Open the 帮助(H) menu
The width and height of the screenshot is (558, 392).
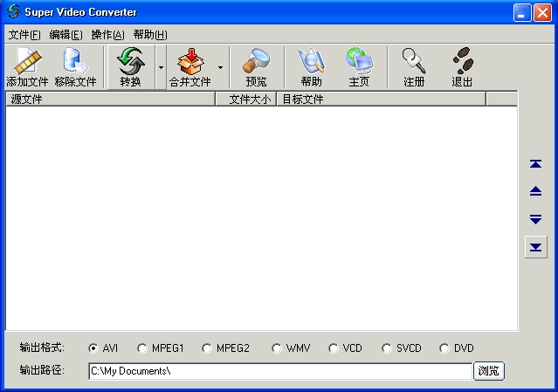coord(150,35)
